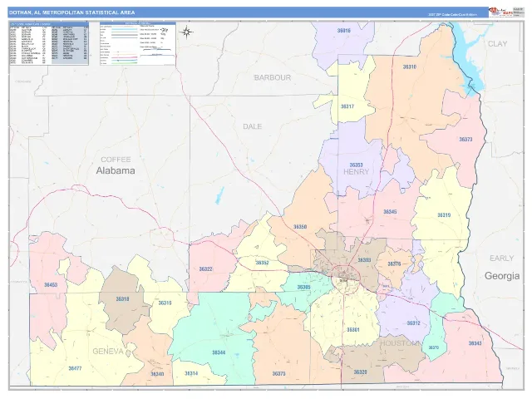The image size is (532, 399).
Task: Click ZIP code label 36453
Action: tap(51, 285)
